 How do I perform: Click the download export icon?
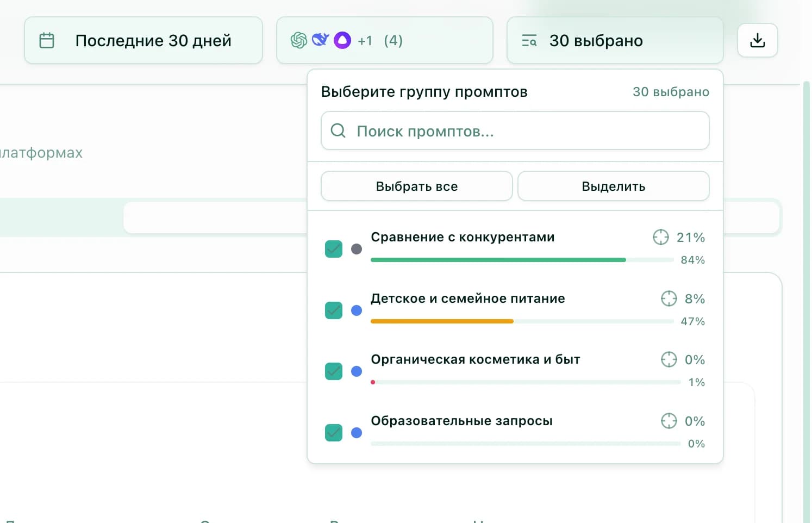(757, 40)
